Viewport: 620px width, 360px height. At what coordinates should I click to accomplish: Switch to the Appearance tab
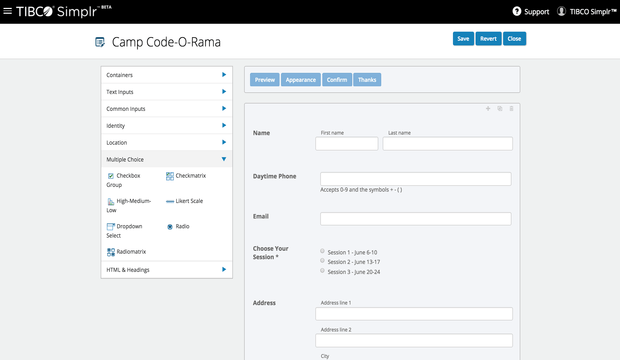[x=301, y=80]
